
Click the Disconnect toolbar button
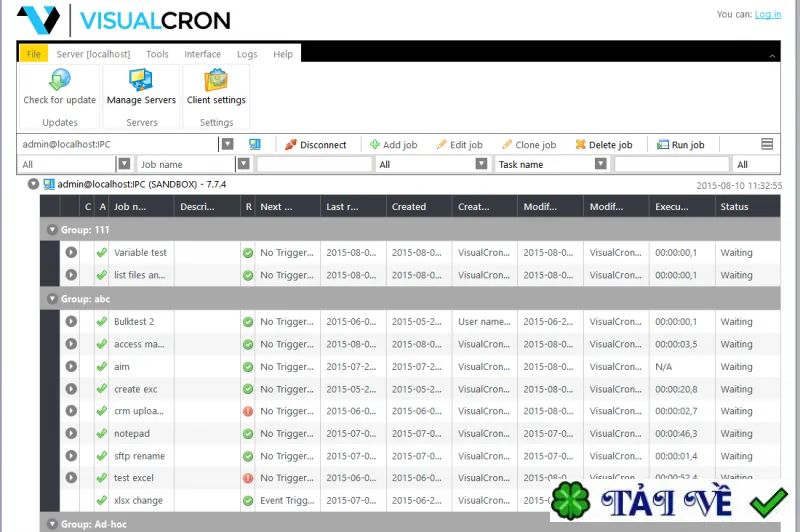point(315,145)
